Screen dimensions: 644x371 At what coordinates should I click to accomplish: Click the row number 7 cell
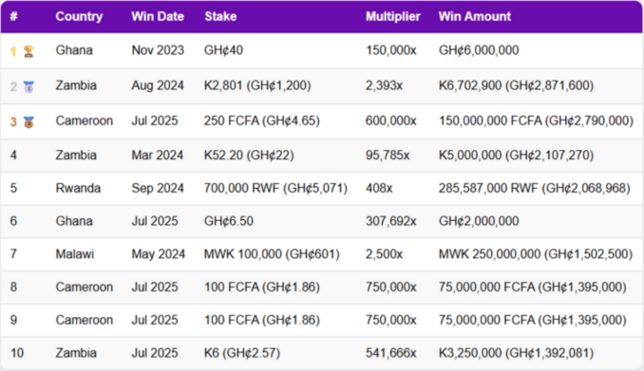pyautogui.click(x=14, y=254)
